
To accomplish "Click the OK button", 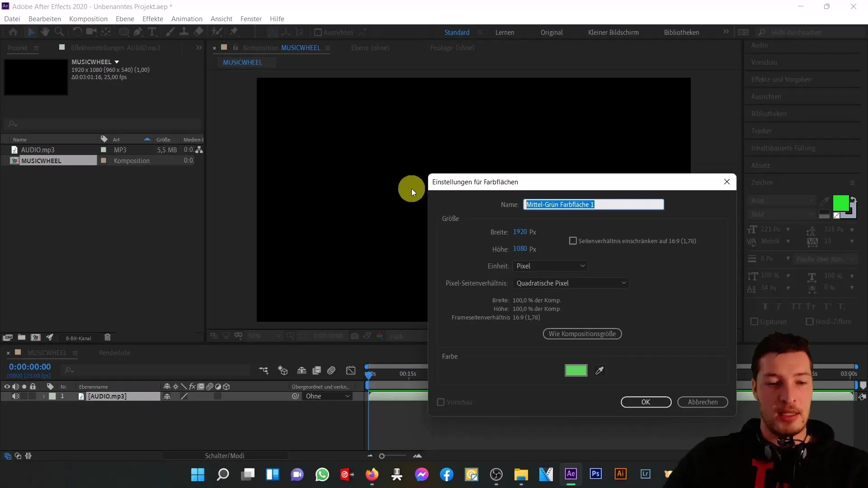I will 646,402.
